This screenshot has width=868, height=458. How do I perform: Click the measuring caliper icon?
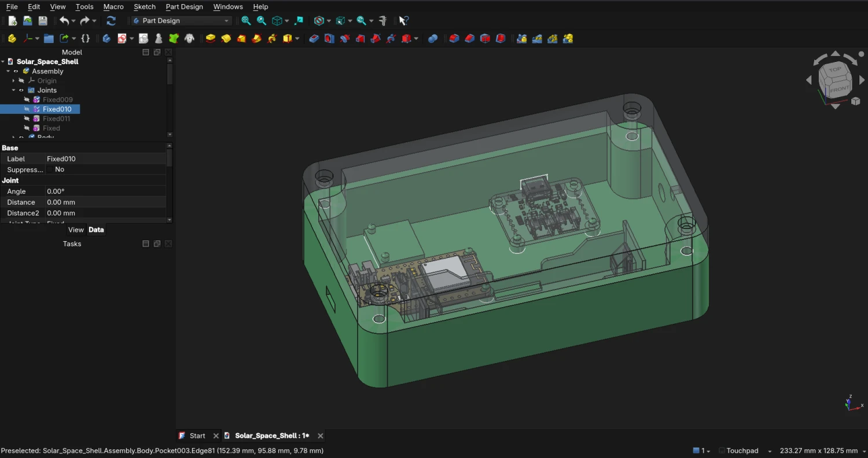[382, 21]
